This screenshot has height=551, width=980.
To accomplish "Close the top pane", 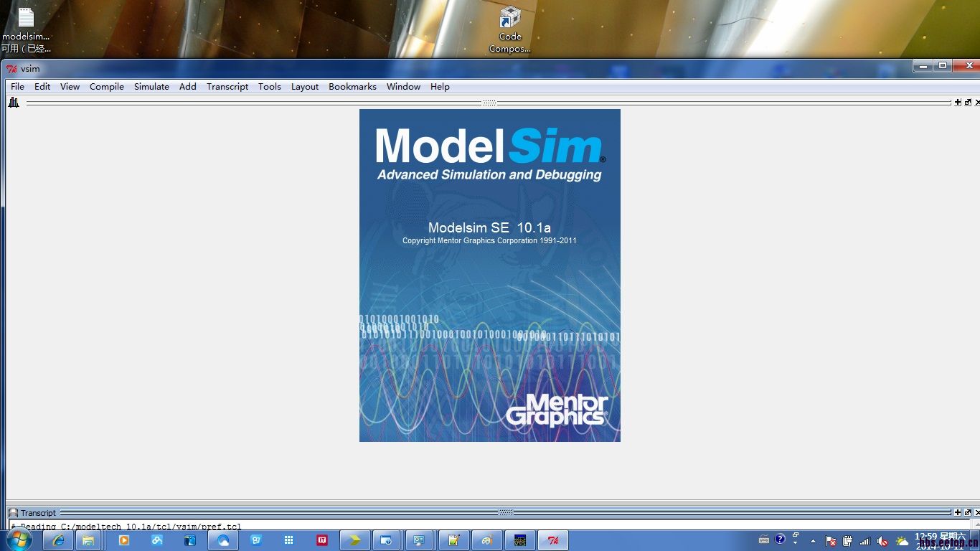I will (977, 103).
